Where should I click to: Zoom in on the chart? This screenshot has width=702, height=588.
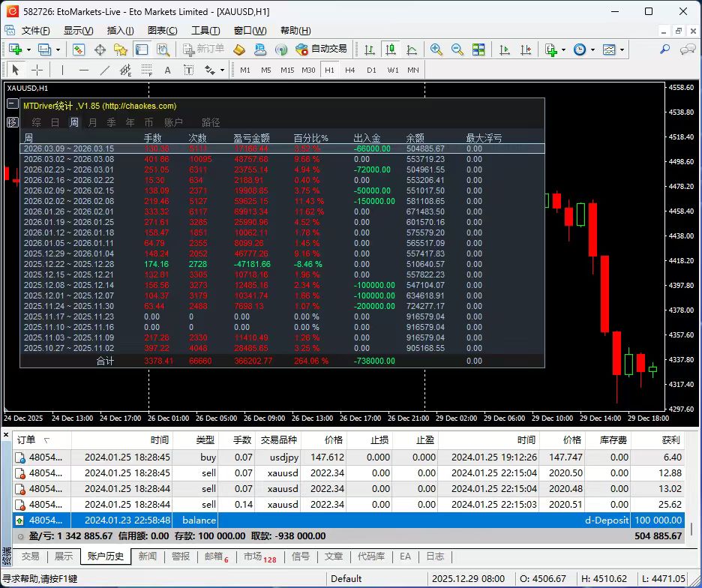click(436, 49)
